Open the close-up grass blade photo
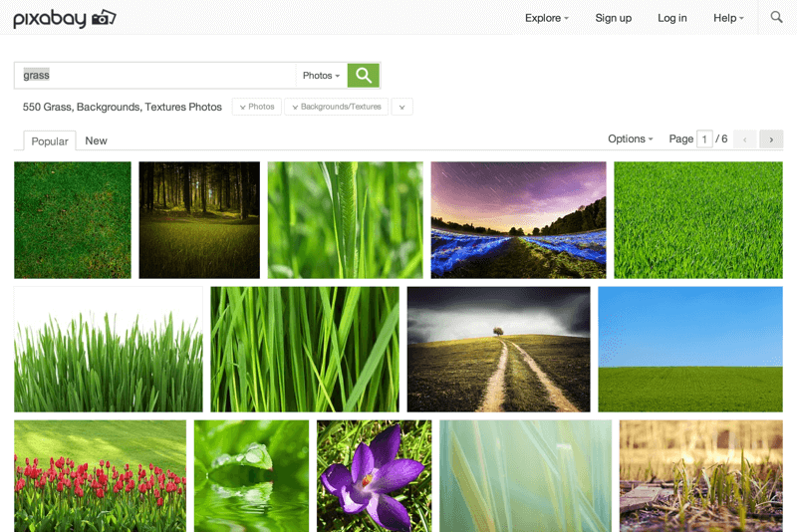 click(x=345, y=220)
